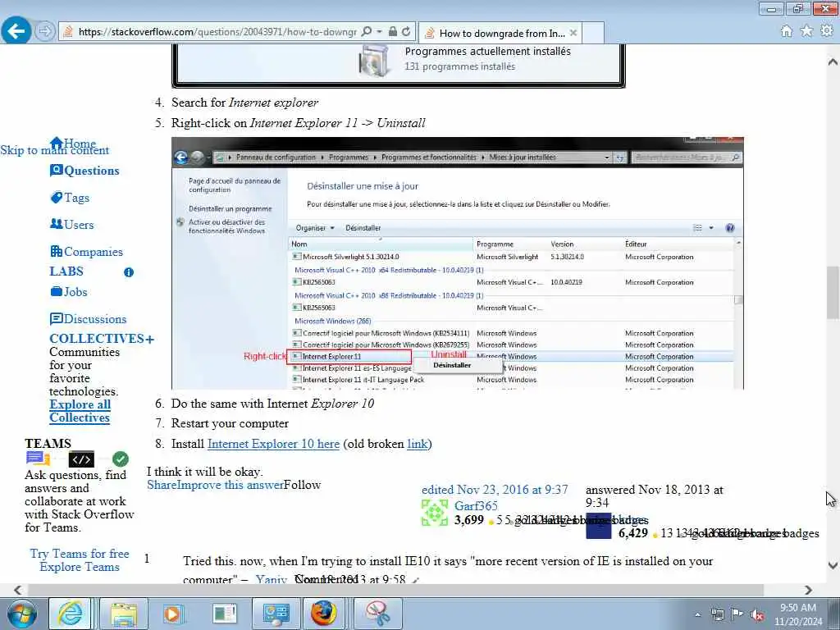The image size is (840, 630).
Task: Click the address bar search magnifier icon
Action: click(x=367, y=32)
